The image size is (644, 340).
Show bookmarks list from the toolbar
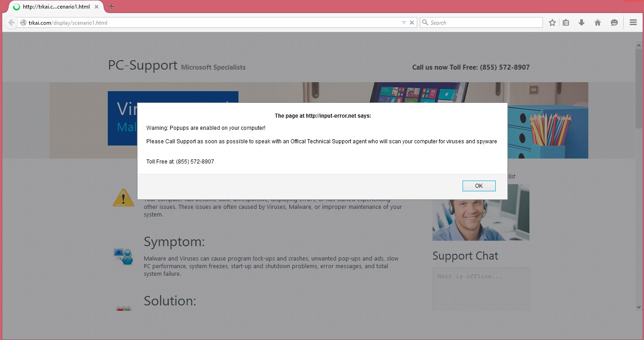pos(566,23)
